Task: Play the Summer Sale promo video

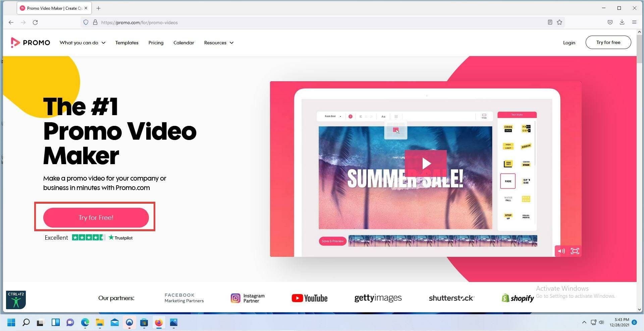Action: point(426,163)
